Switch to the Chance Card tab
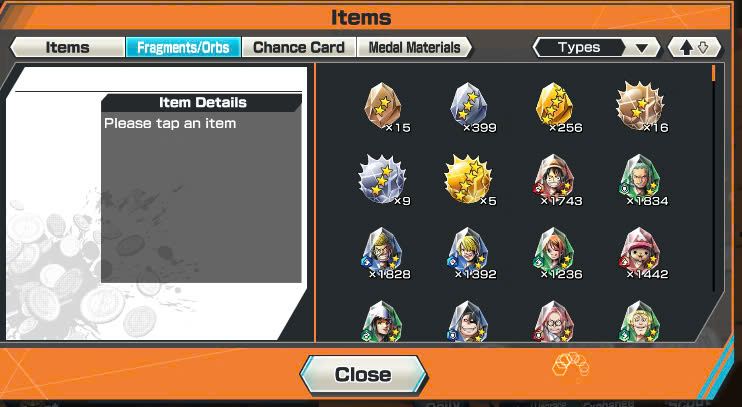Screen dimensions: 742x407 click(299, 47)
